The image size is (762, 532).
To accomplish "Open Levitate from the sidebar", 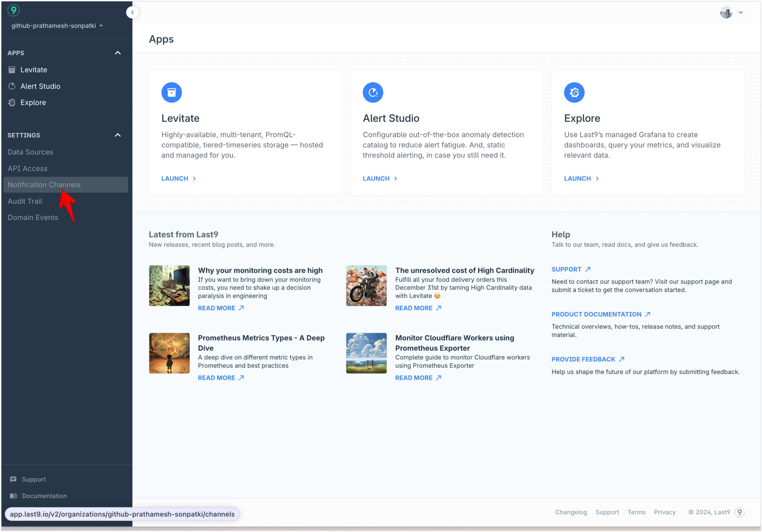I will [x=33, y=70].
